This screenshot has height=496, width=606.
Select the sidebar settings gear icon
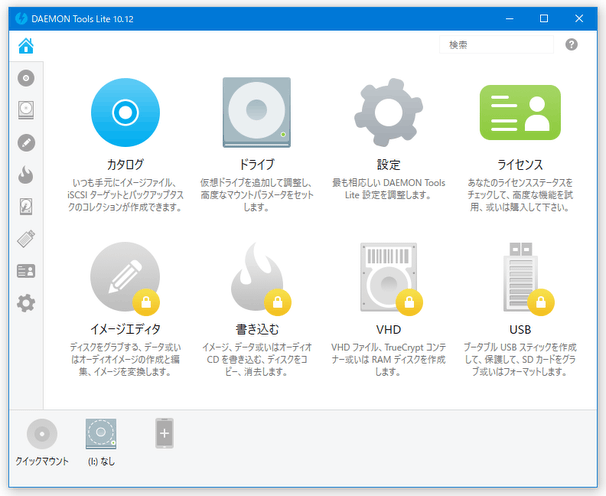click(26, 303)
